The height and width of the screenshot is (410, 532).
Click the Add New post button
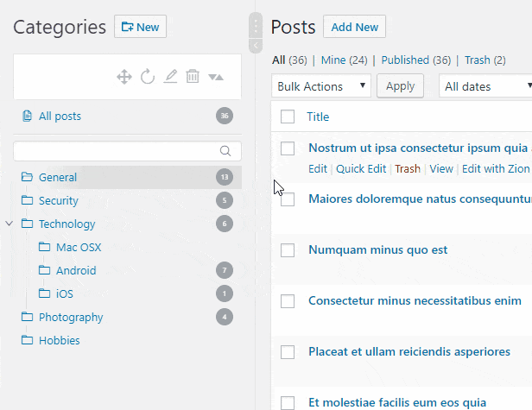(354, 27)
